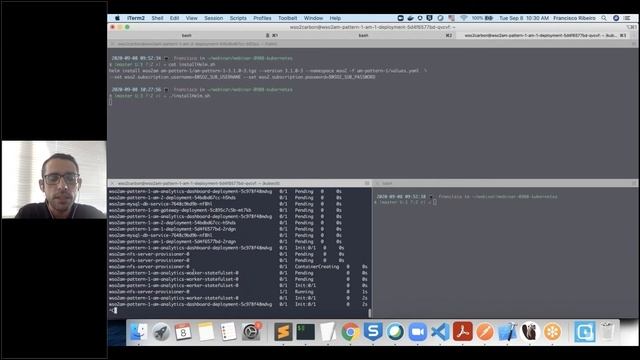
Task: Open the Help menu
Action: (x=335, y=18)
